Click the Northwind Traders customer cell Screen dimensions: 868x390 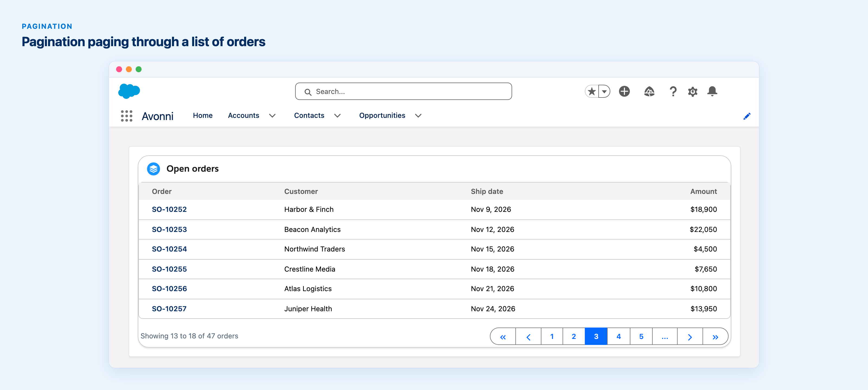pyautogui.click(x=314, y=249)
